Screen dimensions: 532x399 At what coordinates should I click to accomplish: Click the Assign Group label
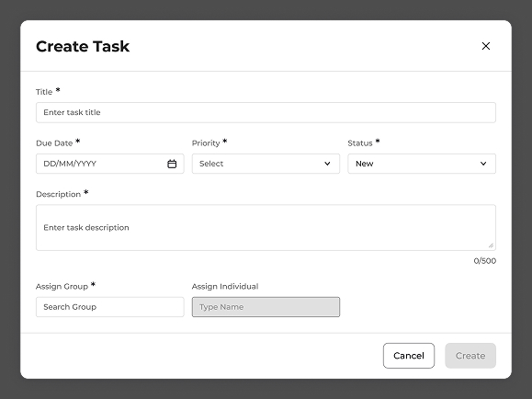pyautogui.click(x=62, y=287)
